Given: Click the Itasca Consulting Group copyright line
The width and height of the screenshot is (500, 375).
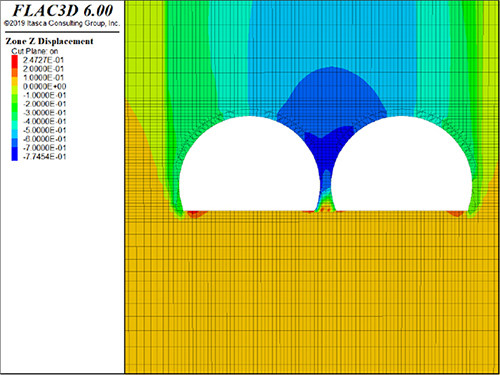Looking at the screenshot, I should pos(62,23).
